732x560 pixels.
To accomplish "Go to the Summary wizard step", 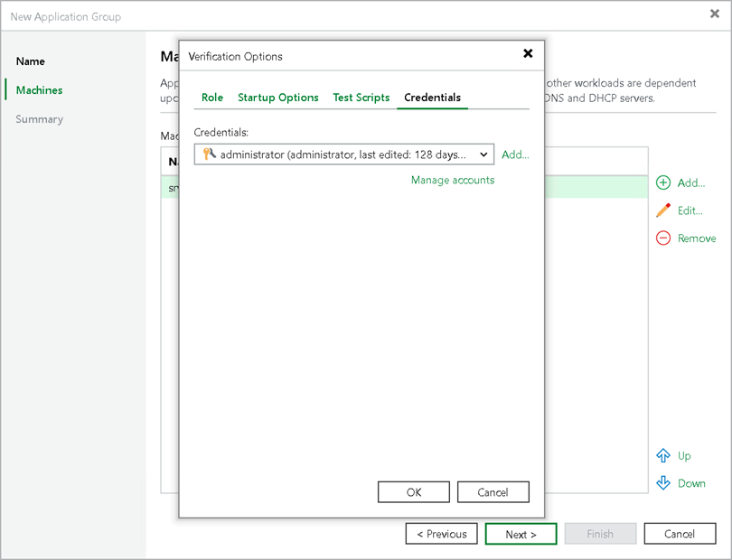I will click(x=39, y=119).
